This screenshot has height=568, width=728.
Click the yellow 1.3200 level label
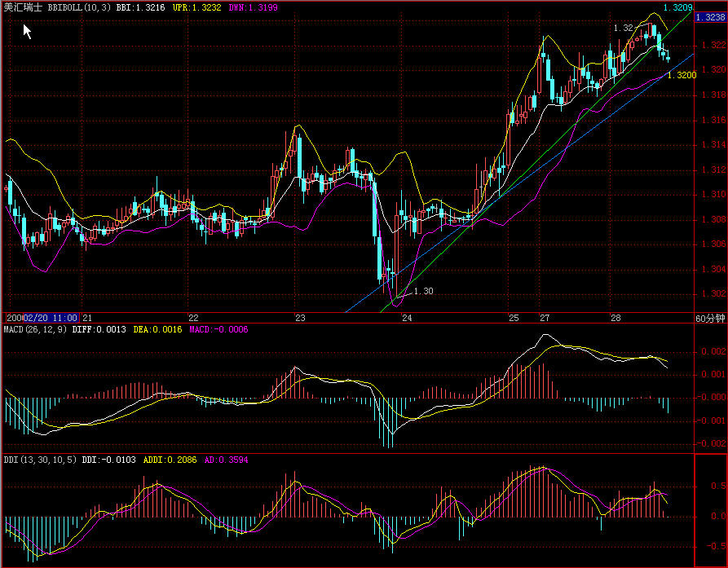pyautogui.click(x=682, y=75)
